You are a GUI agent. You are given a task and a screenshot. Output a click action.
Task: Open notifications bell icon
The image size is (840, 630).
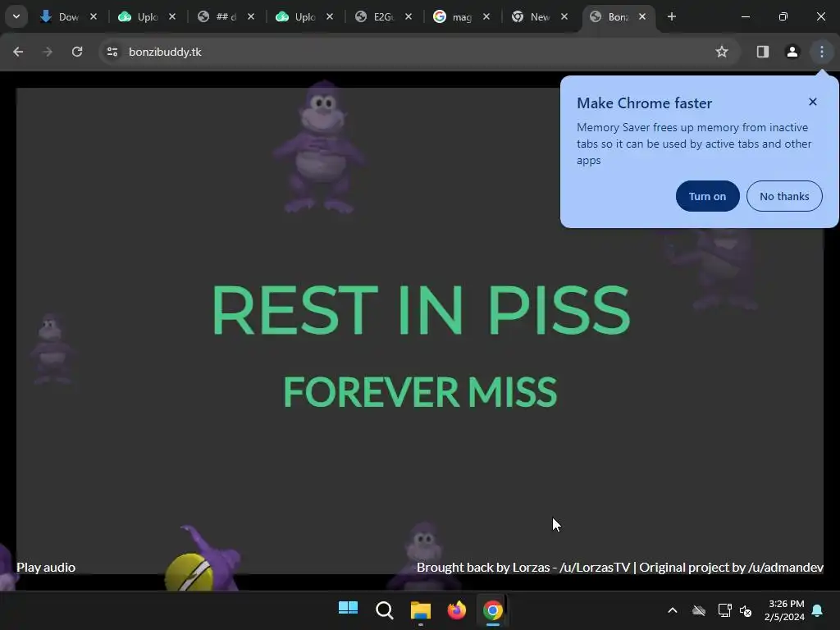[x=817, y=610]
